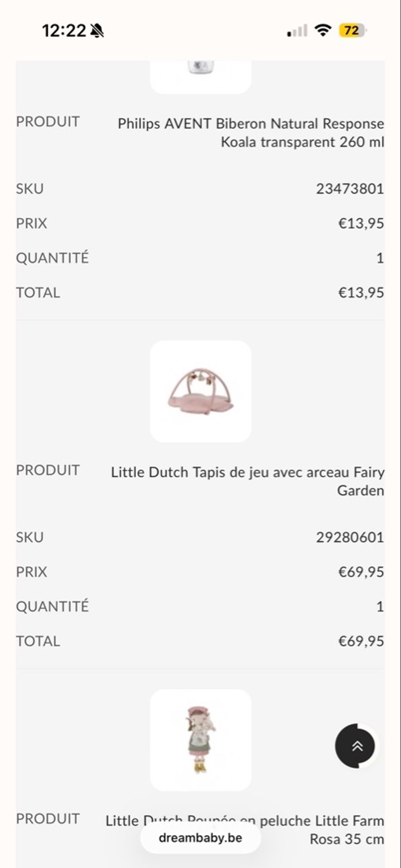The image size is (401, 868).
Task: Tap the scroll-to-top double chevron button
Action: point(356,745)
